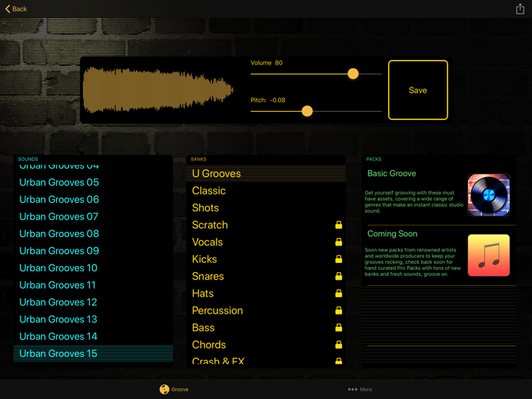Adjust the Volume slider handle
This screenshot has height=399, width=532.
(x=353, y=74)
